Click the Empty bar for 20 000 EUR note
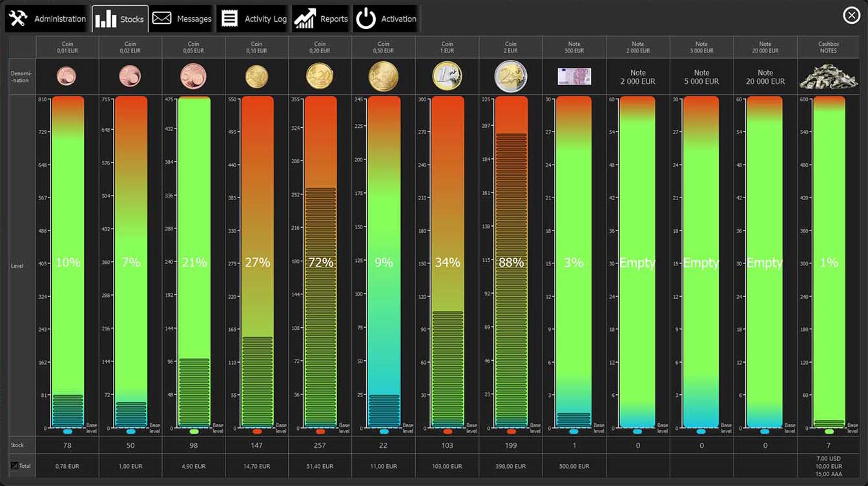 click(x=765, y=262)
